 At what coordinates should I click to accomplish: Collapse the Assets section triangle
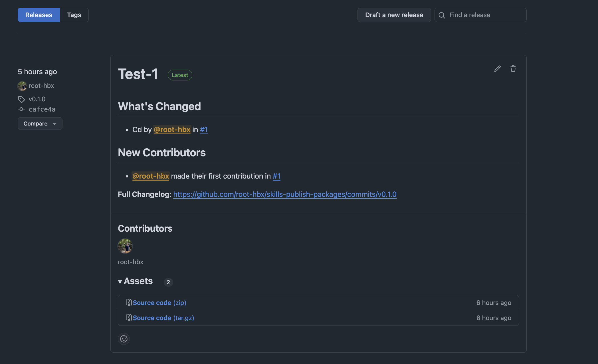(120, 282)
